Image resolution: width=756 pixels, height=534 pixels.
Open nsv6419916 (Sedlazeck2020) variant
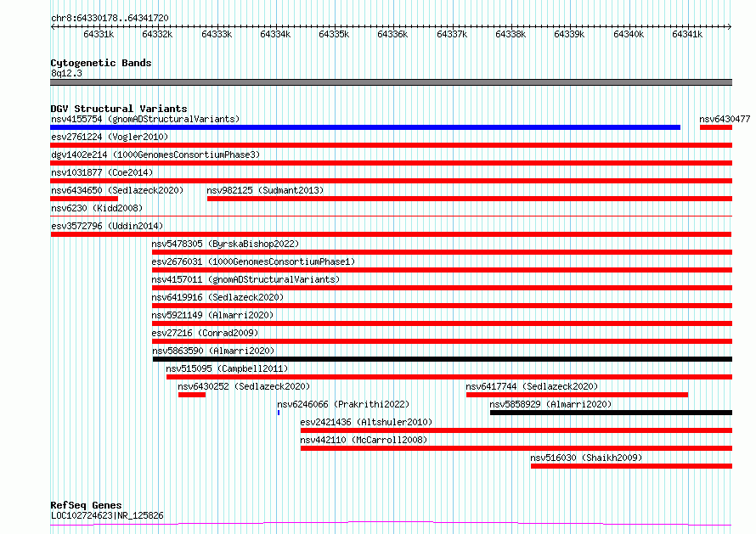pos(217,297)
